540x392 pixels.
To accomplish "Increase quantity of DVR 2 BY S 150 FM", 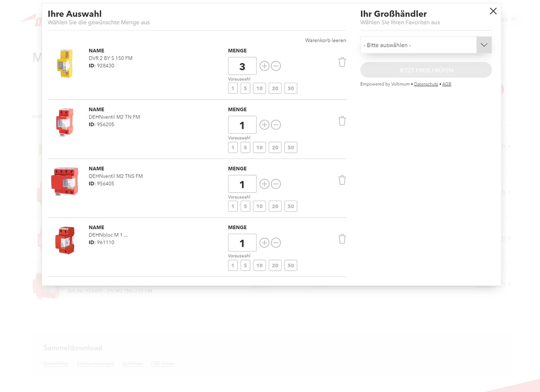I will [264, 66].
